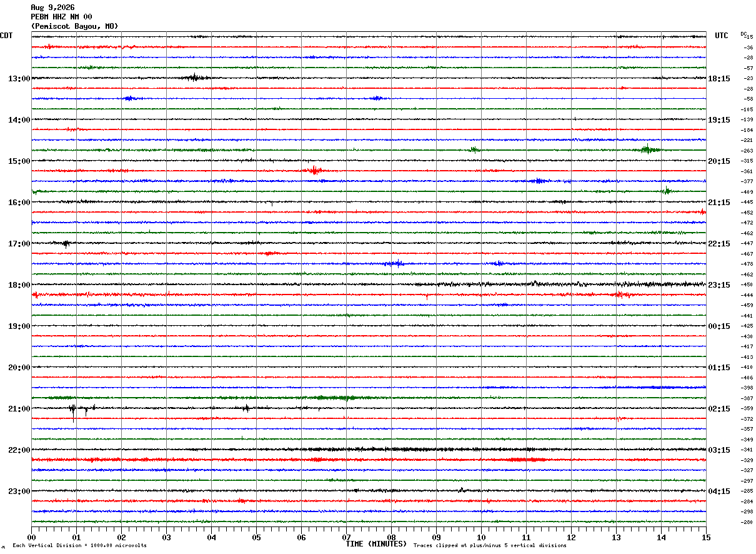The image size is (756, 554).
Task: Select the PEBM HHZ NM 00 station text
Action: click(61, 17)
